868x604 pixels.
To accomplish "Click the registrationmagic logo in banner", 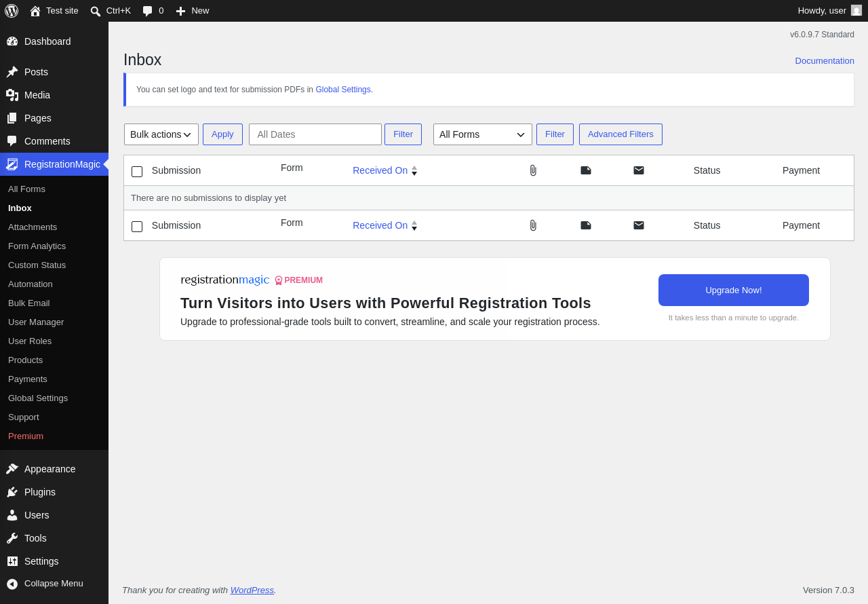I will coord(224,280).
